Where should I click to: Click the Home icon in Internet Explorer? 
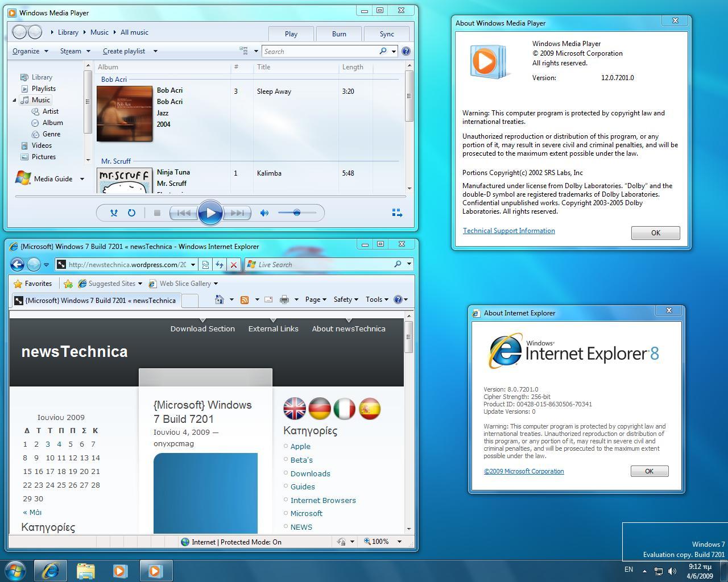point(219,299)
